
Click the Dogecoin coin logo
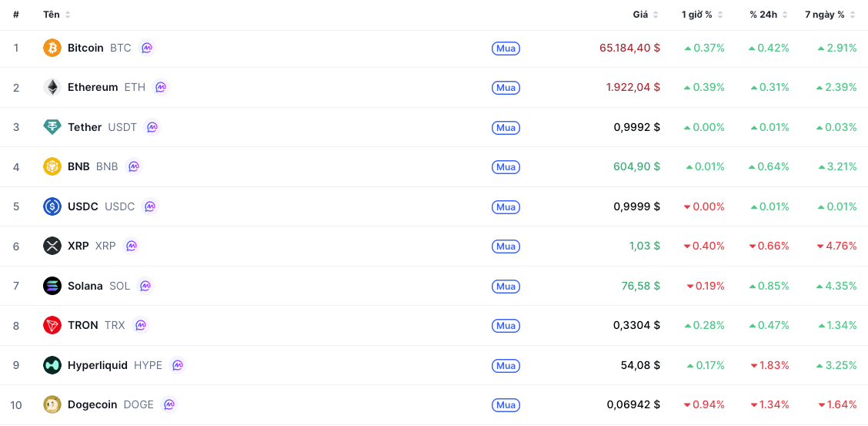(52, 404)
